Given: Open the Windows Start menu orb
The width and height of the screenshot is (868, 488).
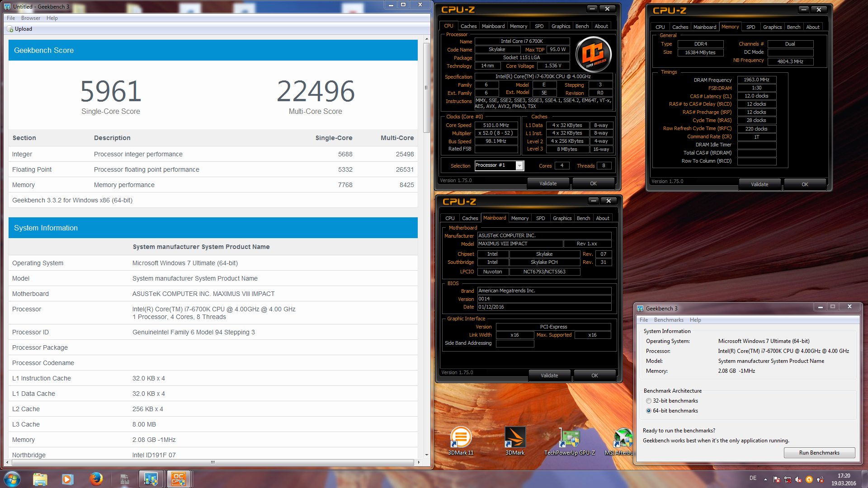Looking at the screenshot, I should pyautogui.click(x=12, y=479).
